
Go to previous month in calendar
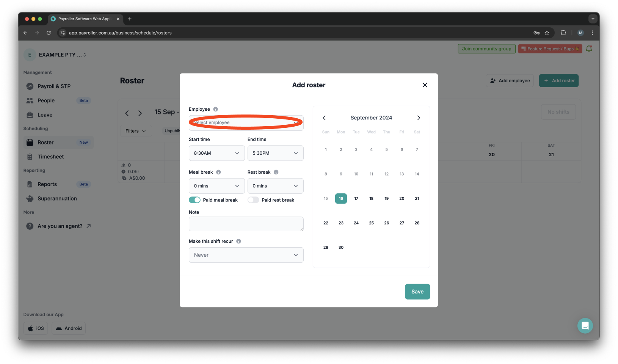click(x=324, y=118)
